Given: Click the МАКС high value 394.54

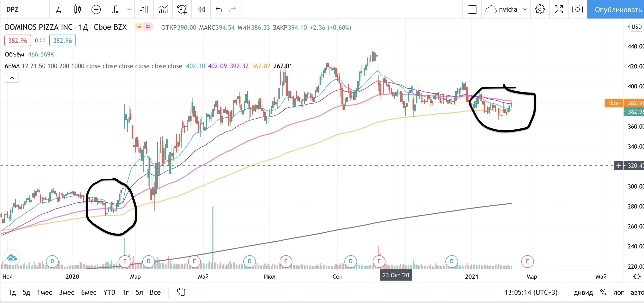Looking at the screenshot, I should [x=225, y=28].
